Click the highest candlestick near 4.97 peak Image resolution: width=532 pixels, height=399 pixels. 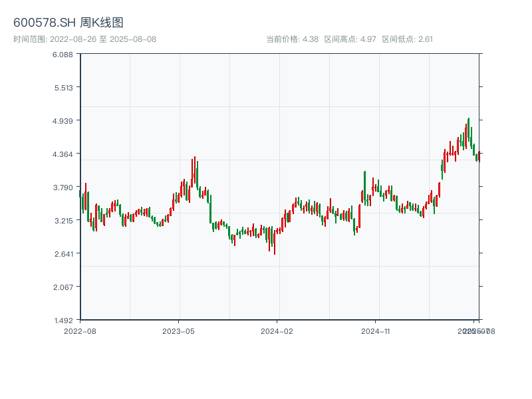469,130
